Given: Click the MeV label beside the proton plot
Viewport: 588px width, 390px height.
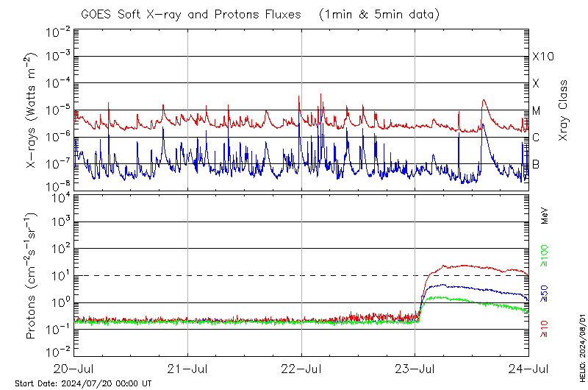Looking at the screenshot, I should [545, 215].
